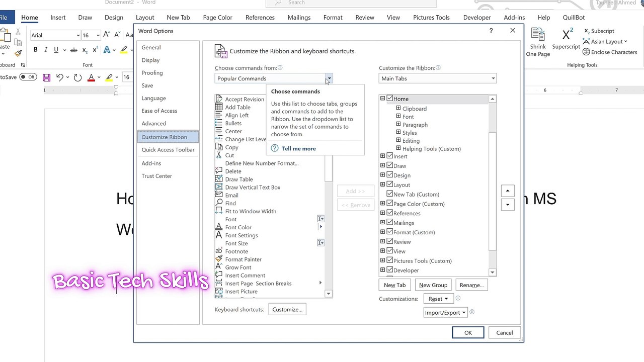Open keyboard shortcuts Customize... button

click(287, 310)
